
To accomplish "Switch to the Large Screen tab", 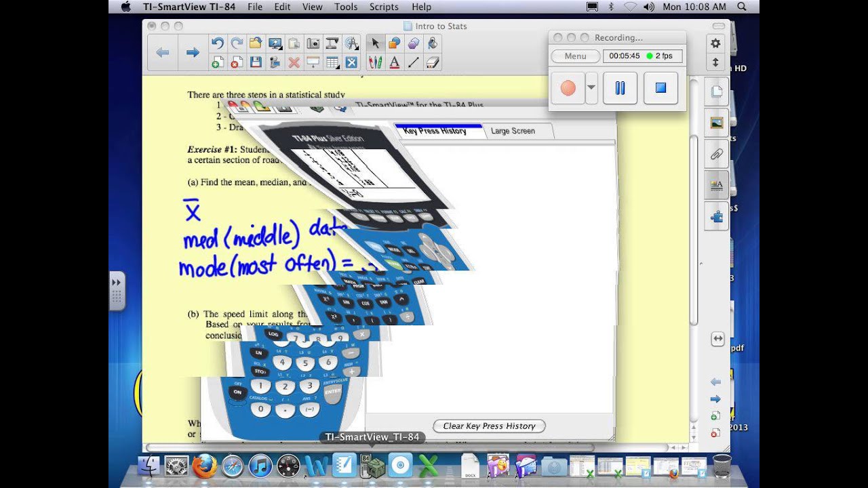I will (x=513, y=131).
